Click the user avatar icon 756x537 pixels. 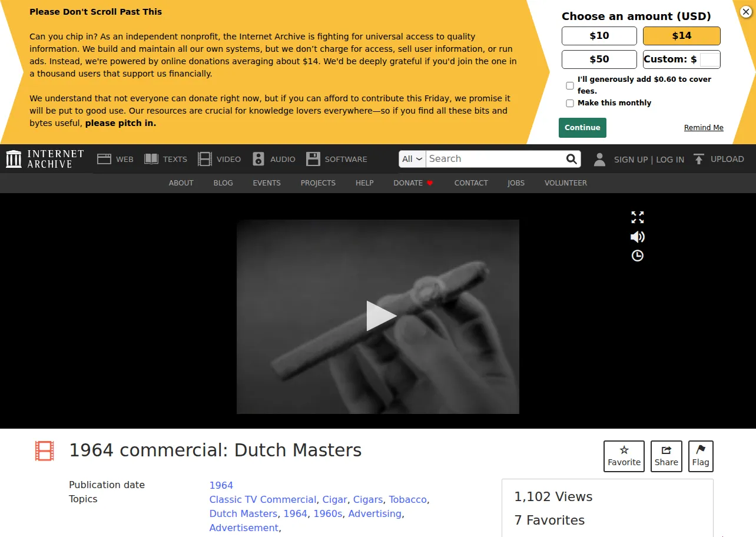click(x=599, y=159)
